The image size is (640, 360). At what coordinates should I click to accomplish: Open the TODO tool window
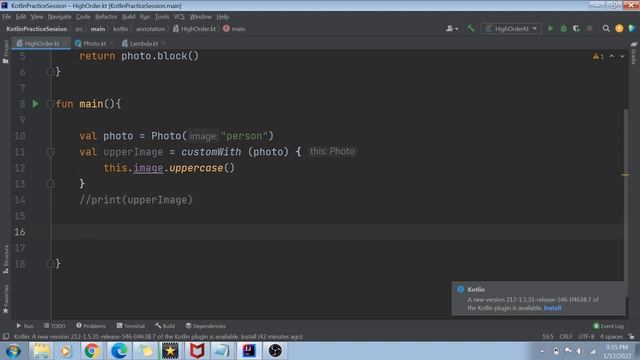click(x=54, y=326)
